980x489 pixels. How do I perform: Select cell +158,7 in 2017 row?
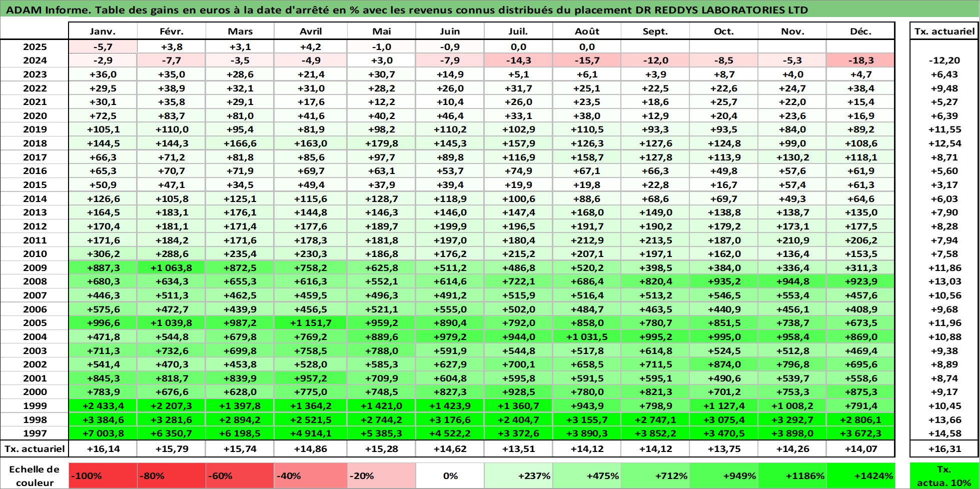tap(587, 157)
